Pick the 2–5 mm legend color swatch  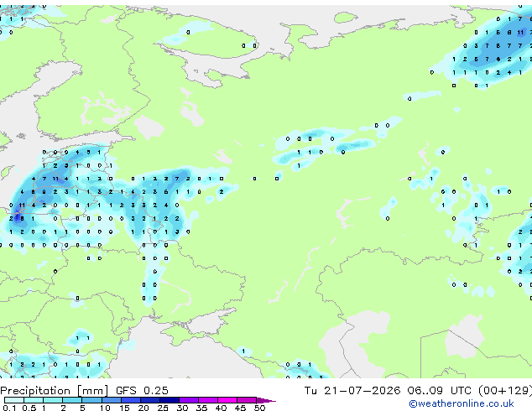(72, 400)
